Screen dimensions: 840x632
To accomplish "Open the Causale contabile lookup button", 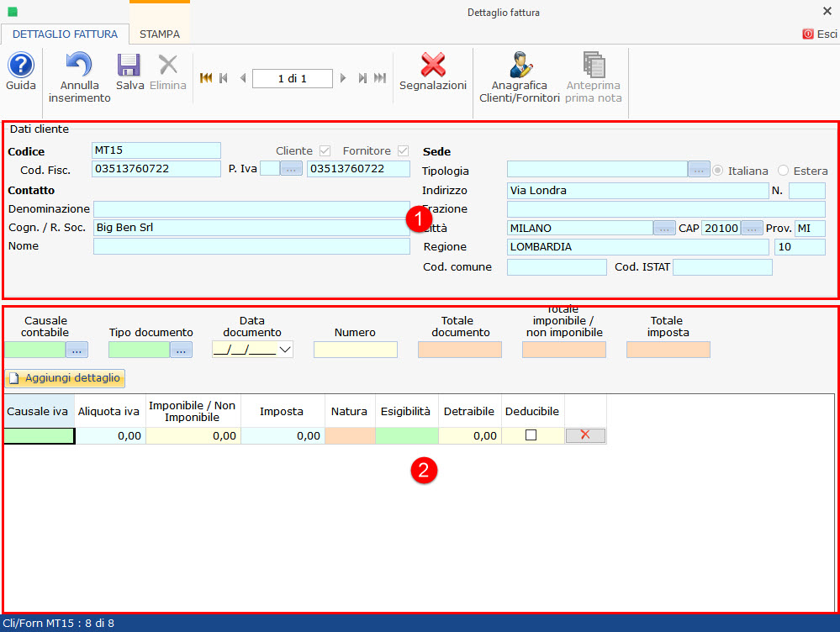I will [x=77, y=350].
